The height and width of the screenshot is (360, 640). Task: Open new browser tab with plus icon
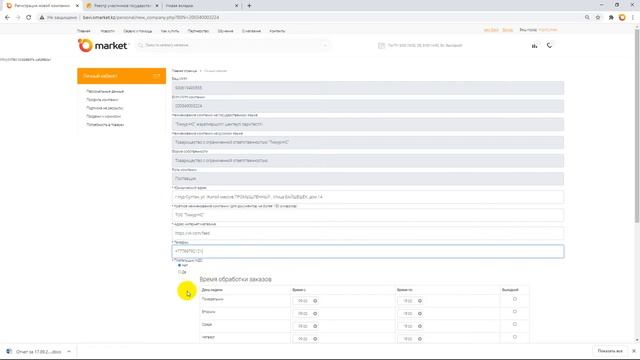[249, 6]
